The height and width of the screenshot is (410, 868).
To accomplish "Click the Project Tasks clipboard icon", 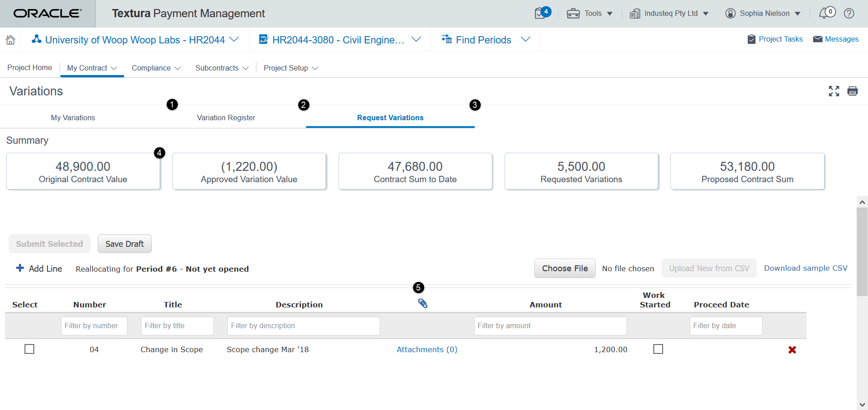I will (751, 39).
